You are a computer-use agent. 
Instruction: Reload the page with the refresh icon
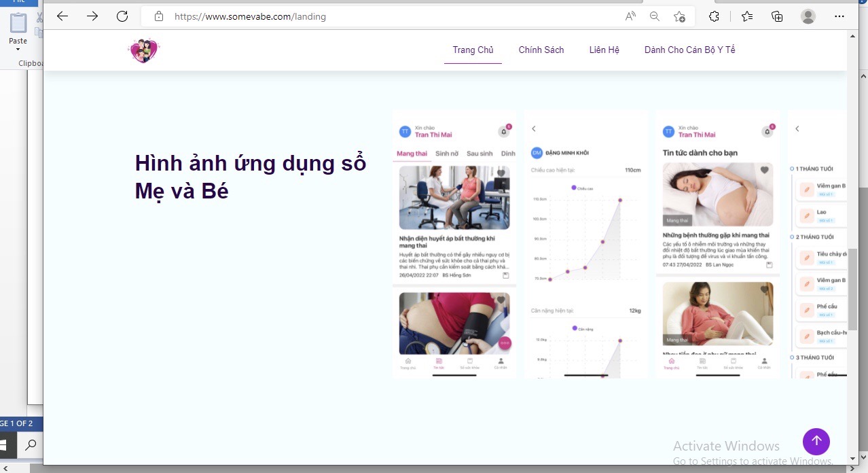pyautogui.click(x=122, y=16)
